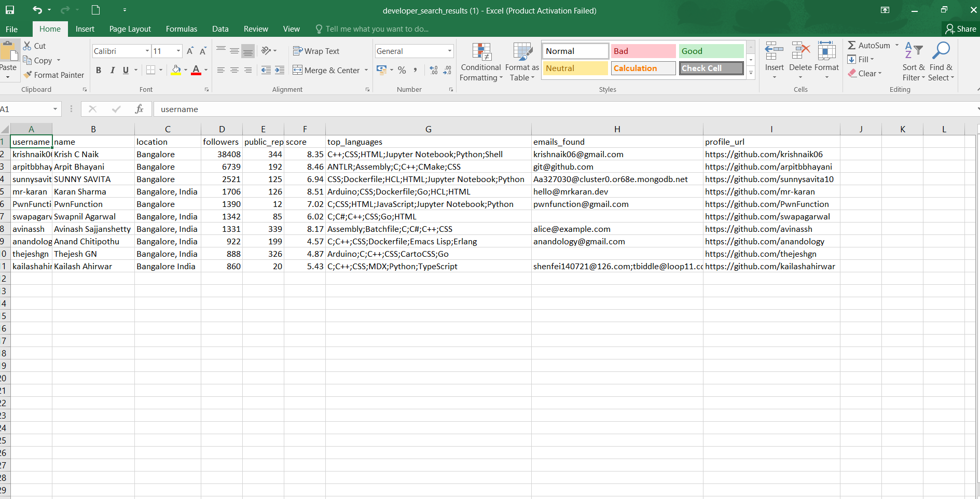Screen dimensions: 980x499
Task: Toggle Wrap Text
Action: coord(316,51)
